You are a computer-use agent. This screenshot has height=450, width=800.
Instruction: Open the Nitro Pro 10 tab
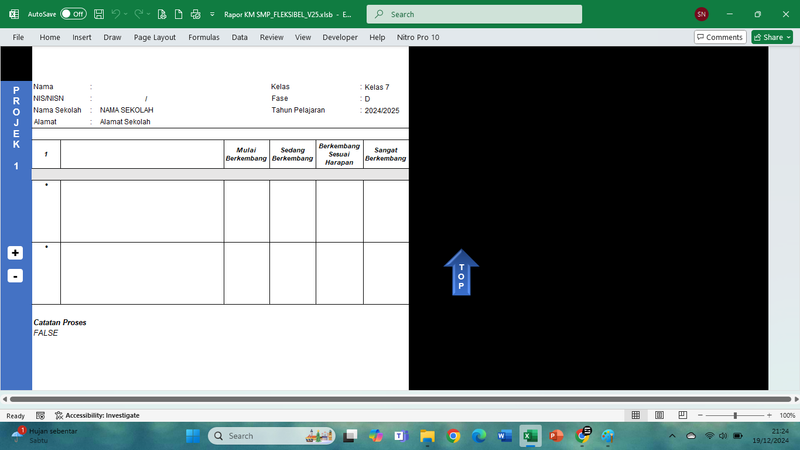[418, 37]
